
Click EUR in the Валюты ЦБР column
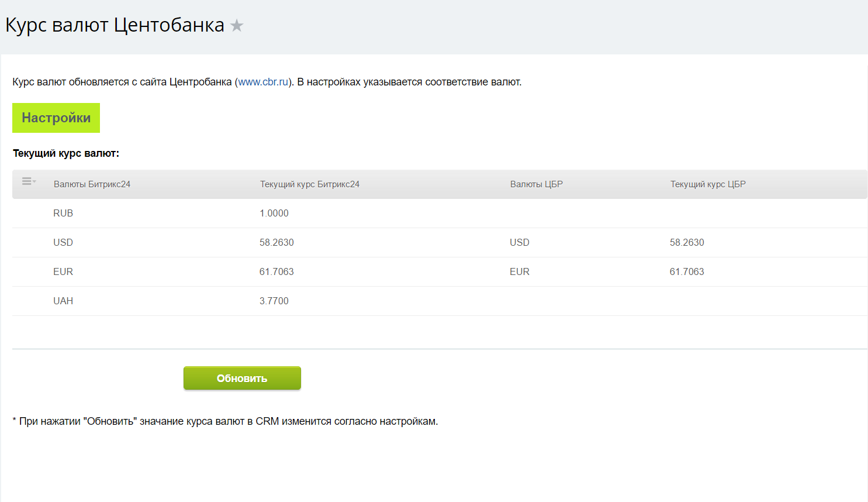coord(520,272)
